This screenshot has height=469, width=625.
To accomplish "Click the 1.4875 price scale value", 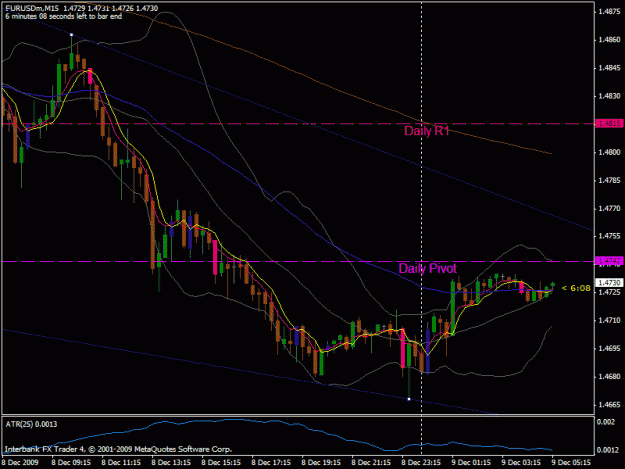I will coord(609,12).
